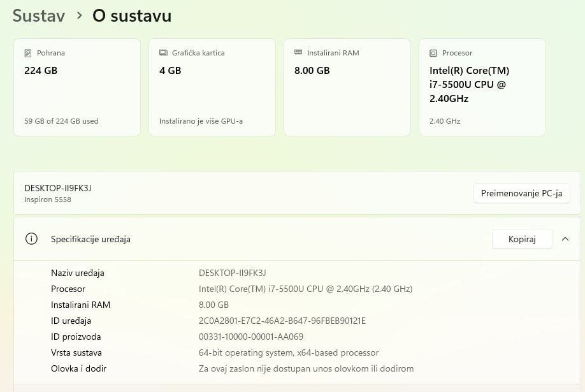Viewport: 585px width, 392px height.
Task: Collapse the Specifikacije uređaja section chevron
Action: point(565,239)
